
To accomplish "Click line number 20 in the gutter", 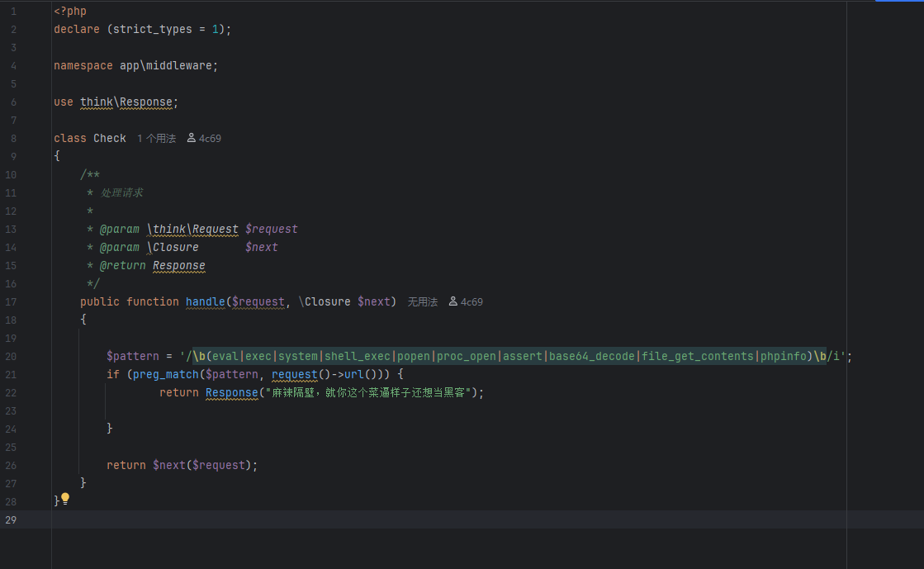I will click(11, 357).
